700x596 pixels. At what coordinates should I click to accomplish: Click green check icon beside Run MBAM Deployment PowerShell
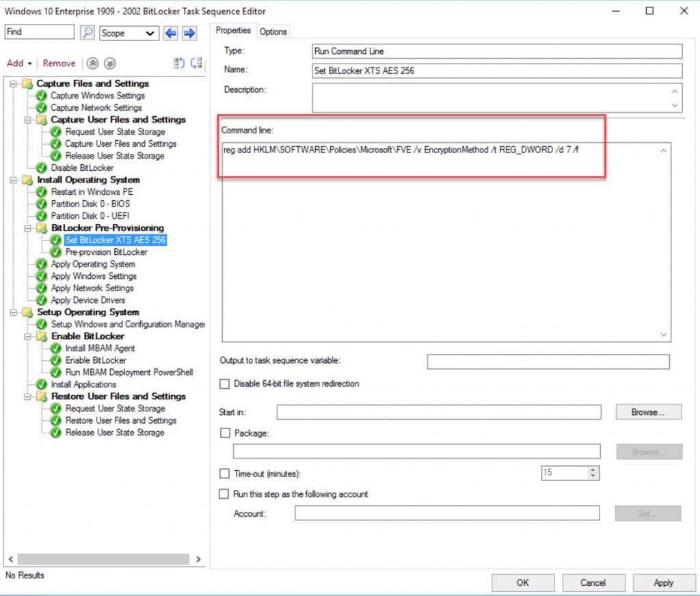click(x=56, y=372)
